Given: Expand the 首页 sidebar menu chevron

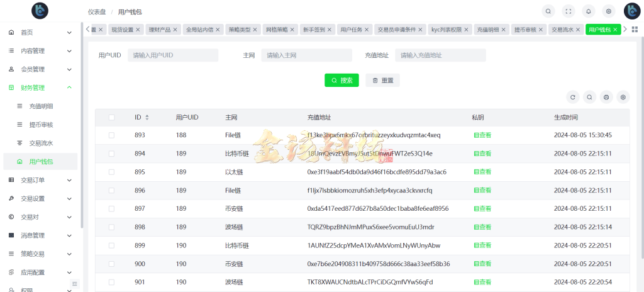Looking at the screenshot, I should tap(69, 33).
